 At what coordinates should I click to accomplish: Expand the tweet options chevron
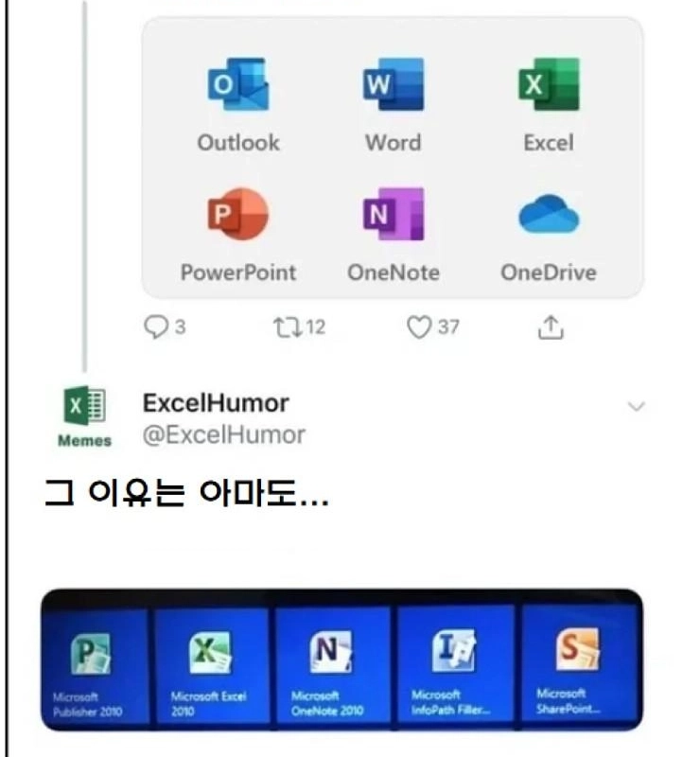point(637,407)
